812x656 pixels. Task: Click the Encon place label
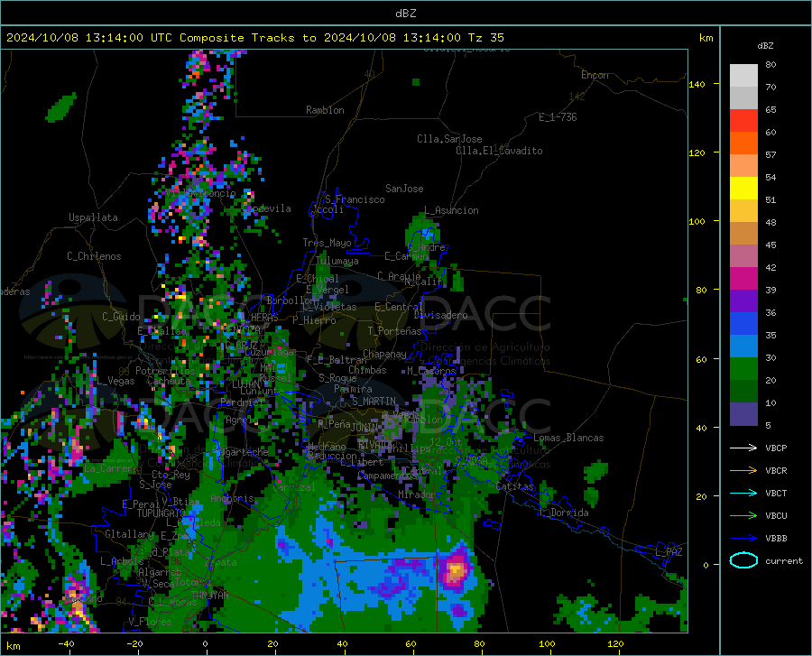(595, 75)
